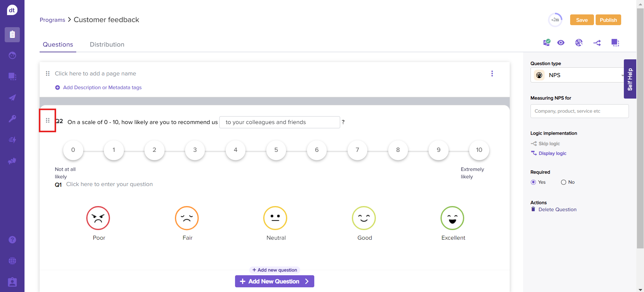
Task: Click the help question mark sidebar icon
Action: coord(12,240)
